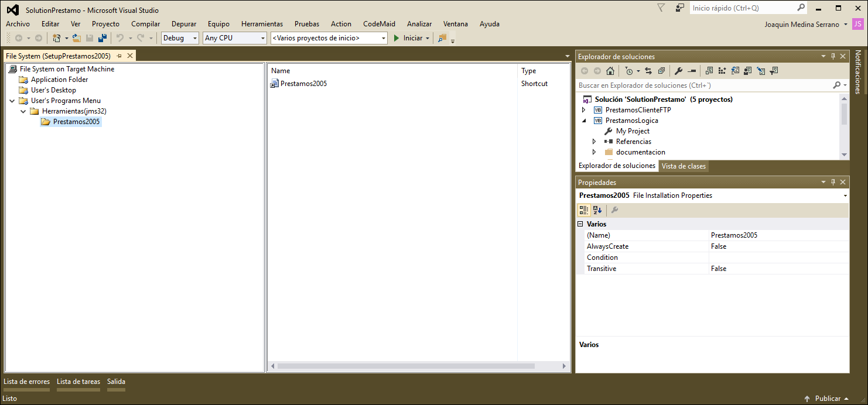Collapse the PrestamosLogica project node

[x=583, y=121]
